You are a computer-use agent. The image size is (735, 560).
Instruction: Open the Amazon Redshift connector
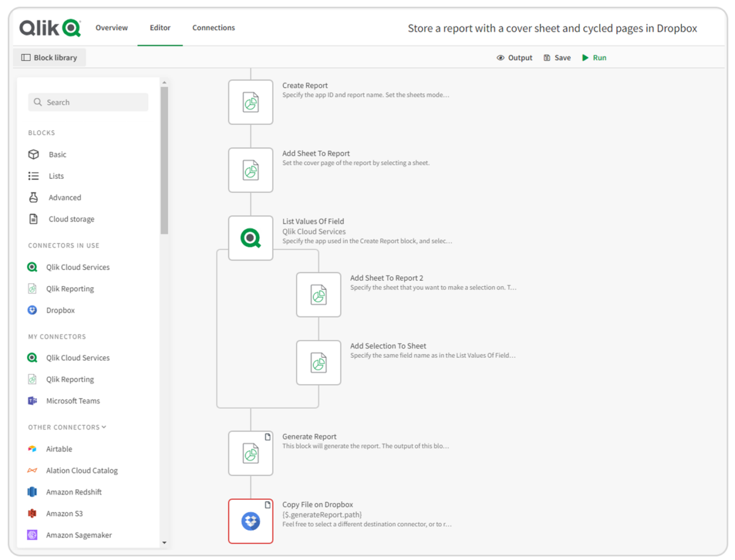coord(75,492)
